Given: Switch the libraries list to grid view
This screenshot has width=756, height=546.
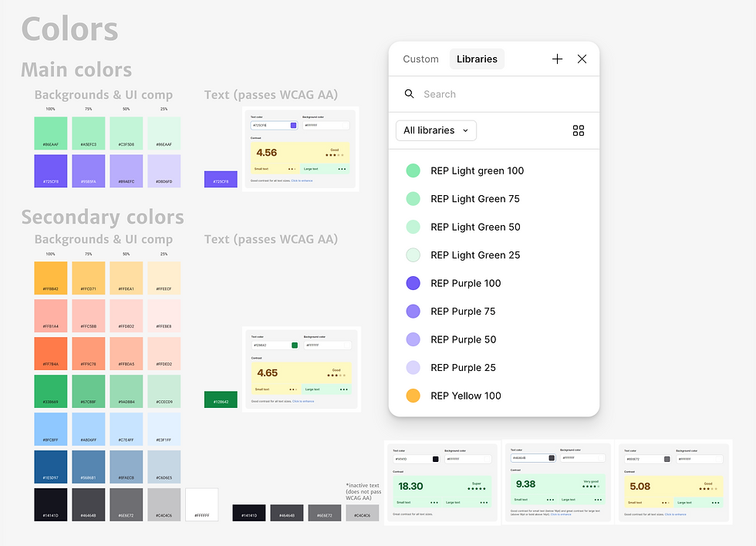Looking at the screenshot, I should pyautogui.click(x=579, y=130).
